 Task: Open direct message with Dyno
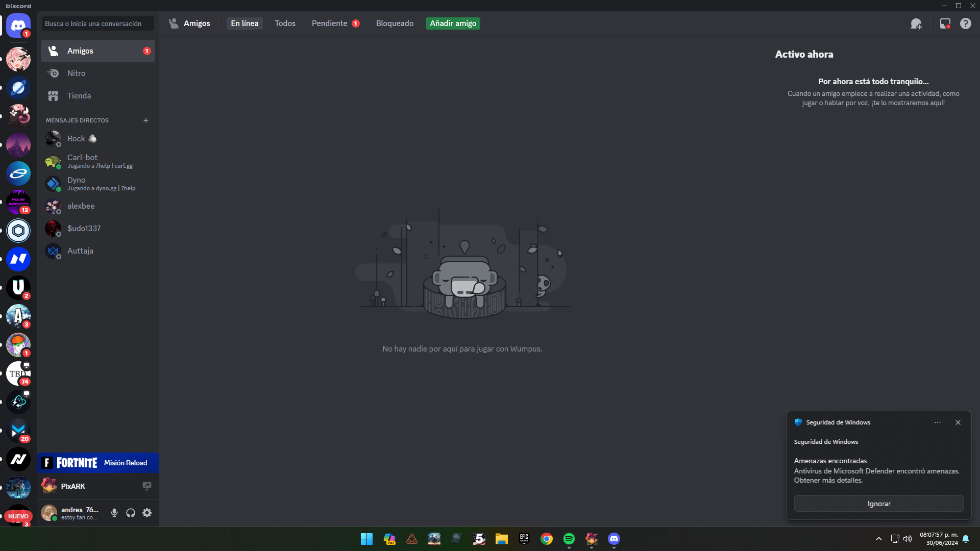point(98,184)
